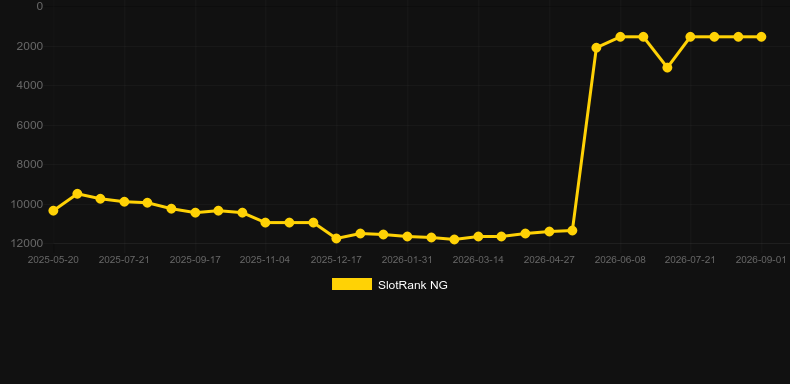Select the data point above 2026-07-21

tap(690, 37)
